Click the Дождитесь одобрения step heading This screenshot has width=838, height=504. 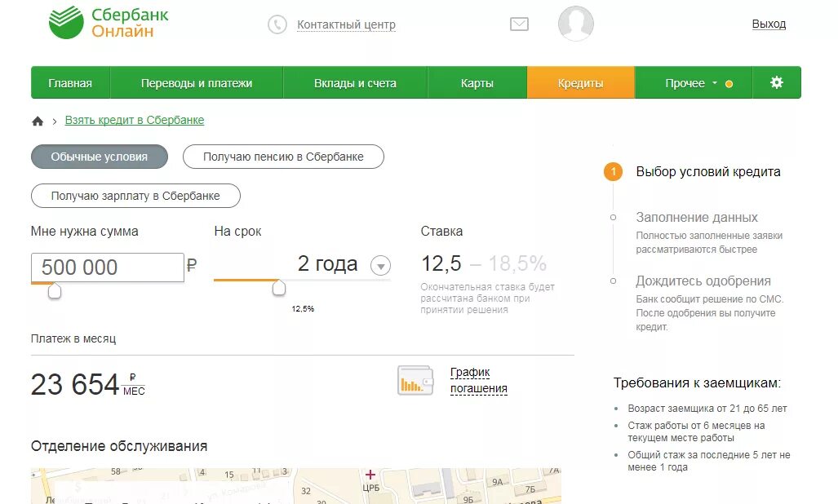click(703, 281)
